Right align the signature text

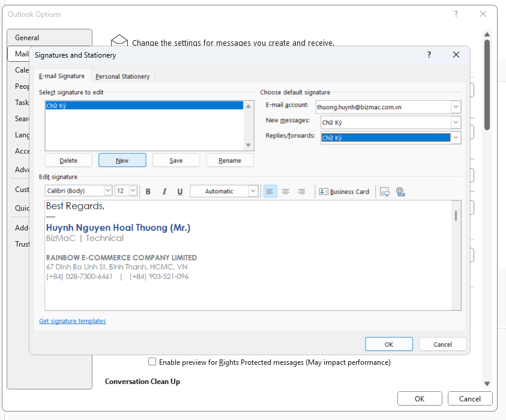tap(301, 191)
